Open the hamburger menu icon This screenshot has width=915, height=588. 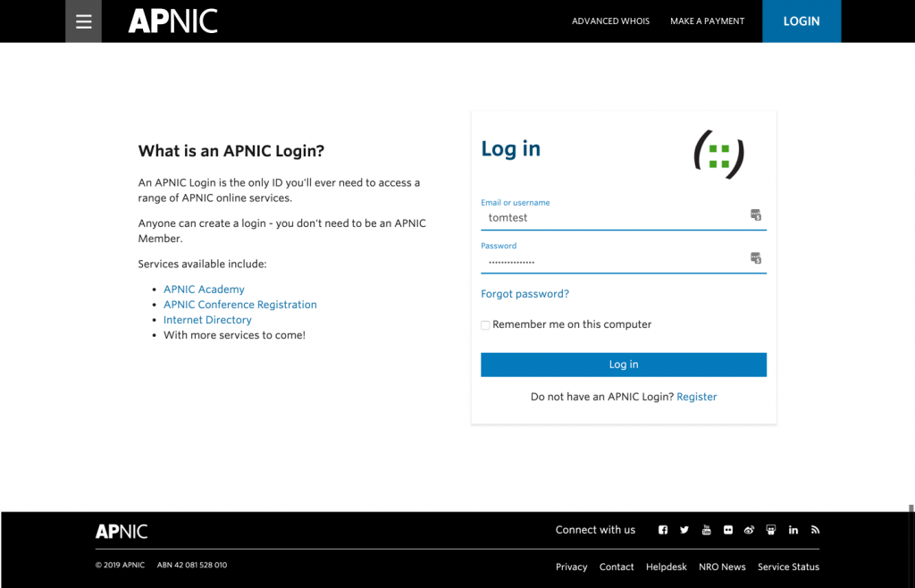[83, 21]
